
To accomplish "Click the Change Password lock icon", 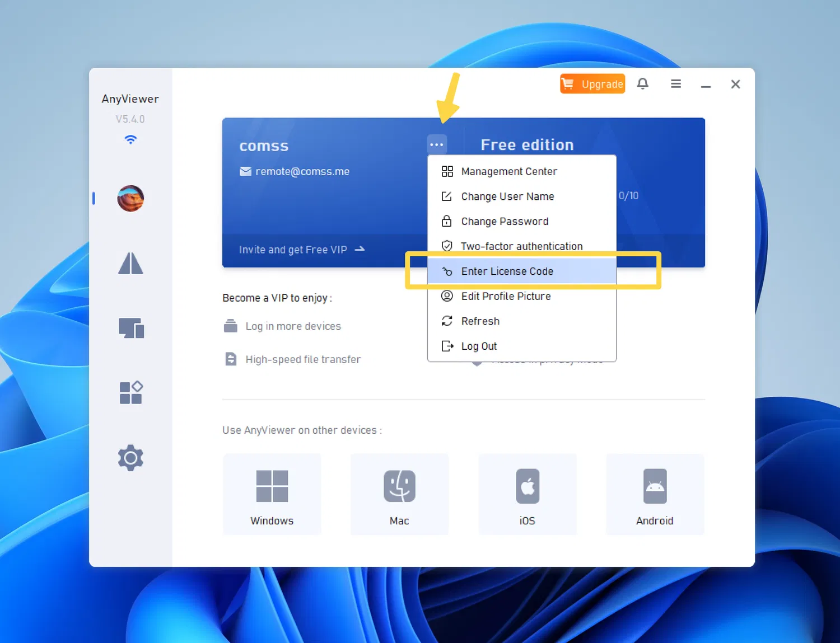I will pyautogui.click(x=447, y=221).
